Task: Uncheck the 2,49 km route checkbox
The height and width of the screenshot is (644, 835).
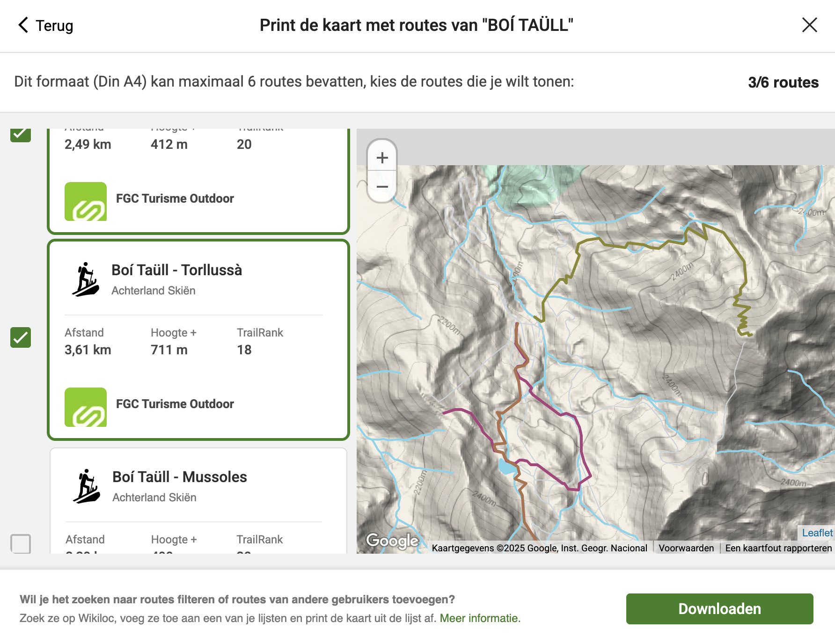Action: (x=21, y=134)
